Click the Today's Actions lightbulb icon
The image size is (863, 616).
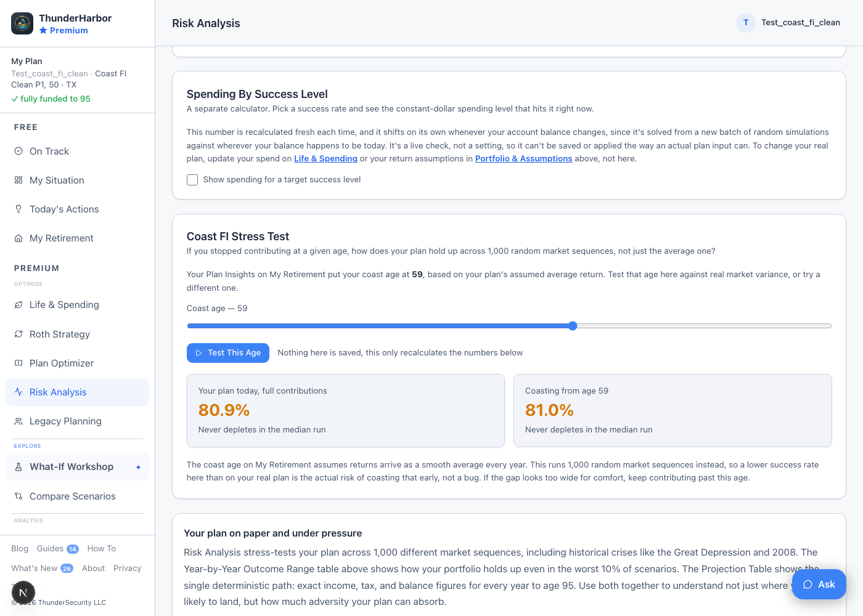(18, 209)
